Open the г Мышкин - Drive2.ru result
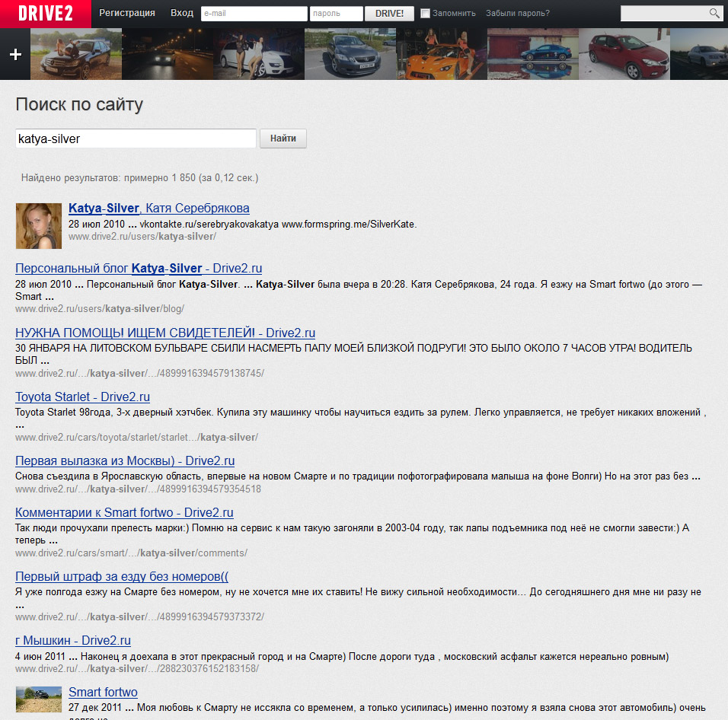Viewport: 728px width, 720px height. click(x=73, y=641)
